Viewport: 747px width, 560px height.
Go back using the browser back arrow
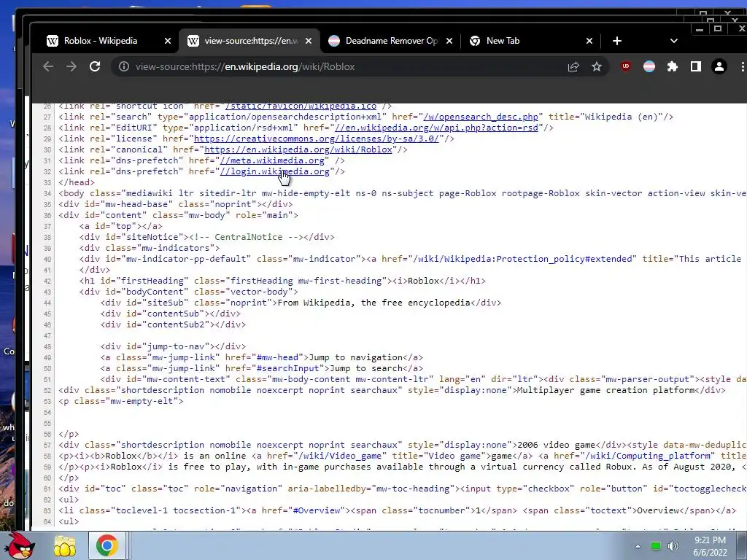coord(48,66)
